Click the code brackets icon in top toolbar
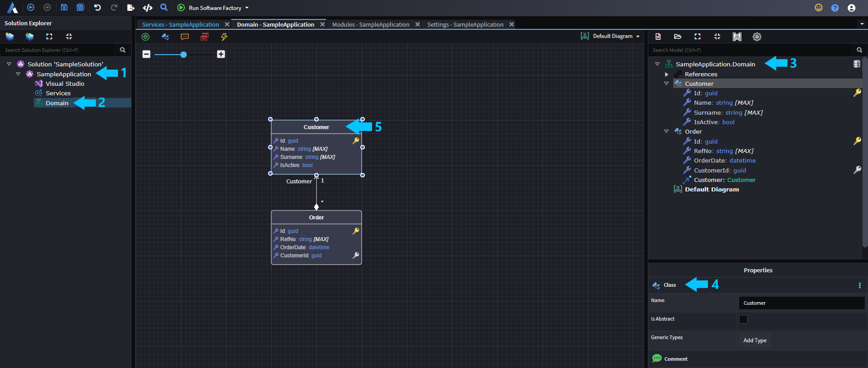The width and height of the screenshot is (868, 368). [147, 8]
